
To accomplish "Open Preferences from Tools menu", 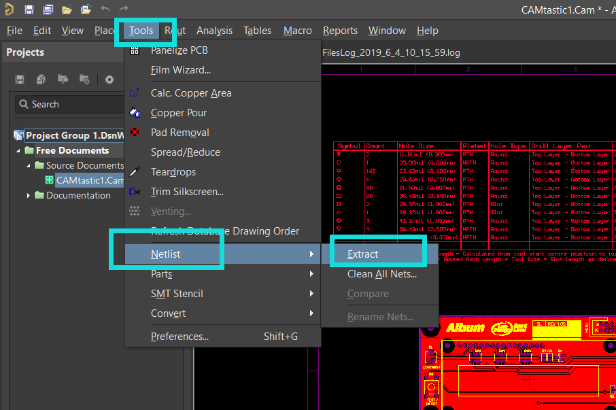I will click(180, 337).
